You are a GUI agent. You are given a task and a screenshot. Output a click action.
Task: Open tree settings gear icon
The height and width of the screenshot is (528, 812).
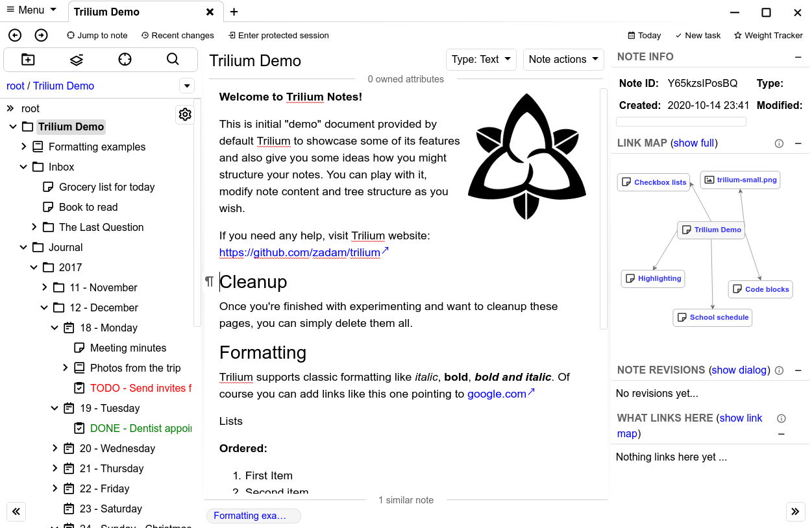click(x=185, y=115)
